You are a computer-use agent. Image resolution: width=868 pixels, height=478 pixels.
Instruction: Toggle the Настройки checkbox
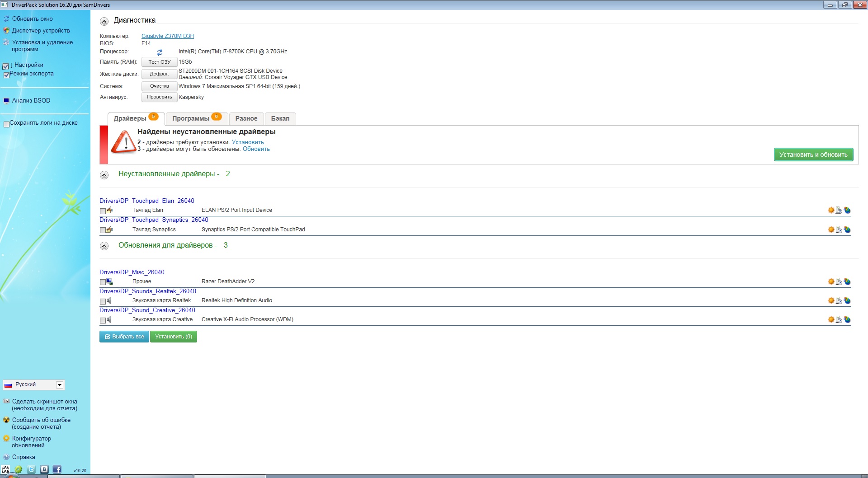6,66
